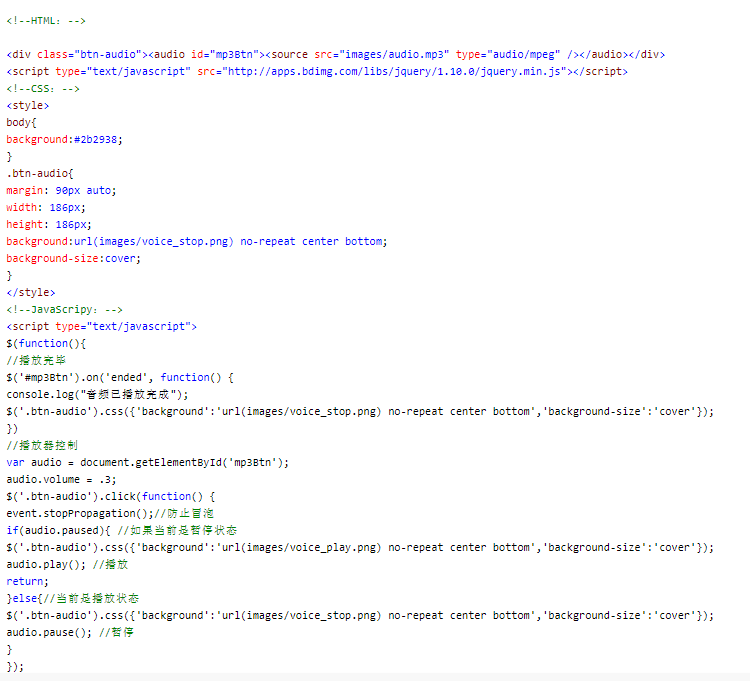Click the 'audio.pause();' line
Image resolution: width=750 pixels, height=681 pixels.
click(x=70, y=632)
